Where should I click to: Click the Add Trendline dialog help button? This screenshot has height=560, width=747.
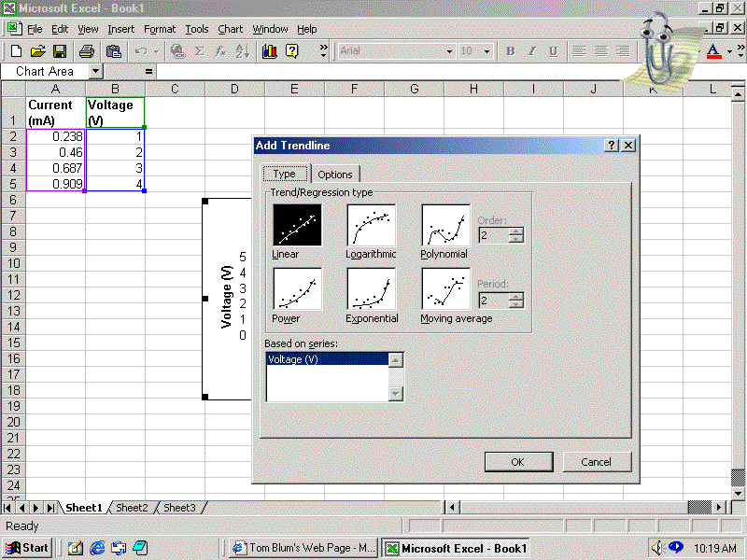click(611, 146)
